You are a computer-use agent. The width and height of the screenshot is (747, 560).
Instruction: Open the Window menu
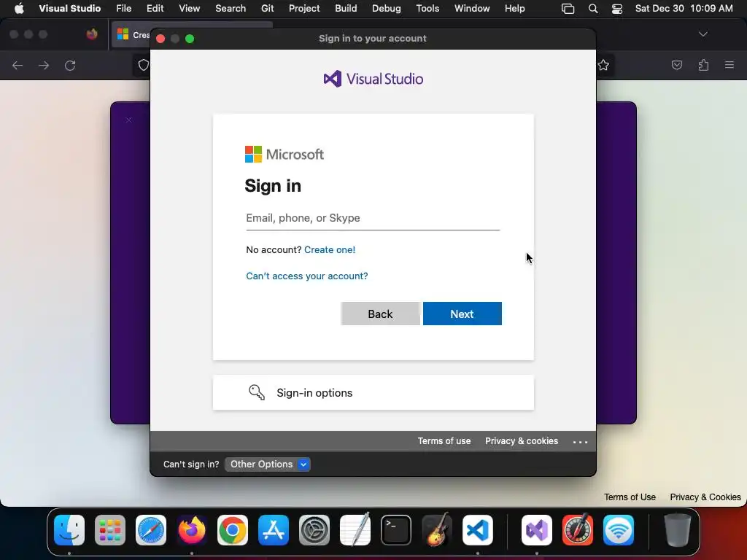pyautogui.click(x=472, y=9)
